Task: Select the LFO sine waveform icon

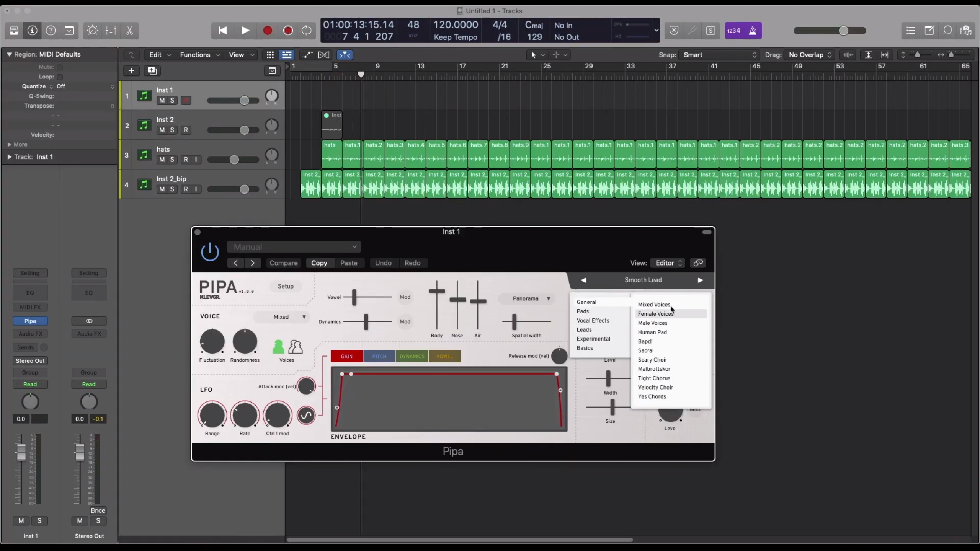Action: (306, 416)
